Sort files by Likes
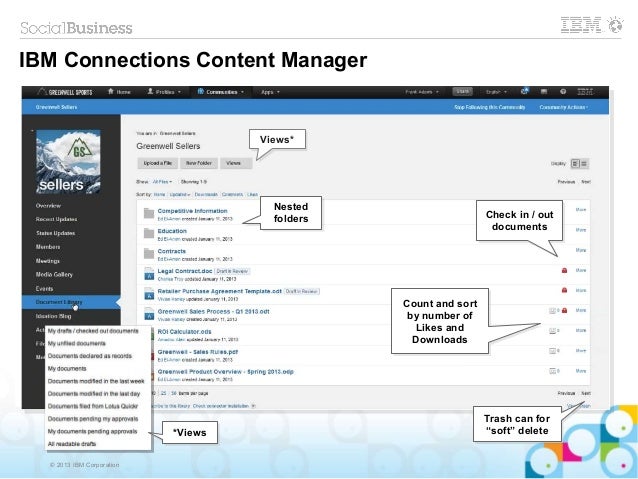This screenshot has height=479, width=638. [252, 195]
